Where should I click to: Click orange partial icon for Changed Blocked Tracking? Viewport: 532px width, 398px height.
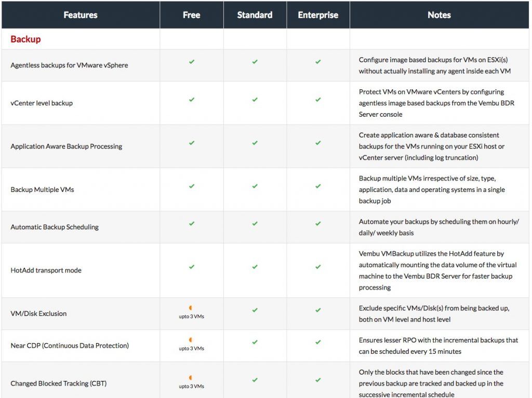pyautogui.click(x=191, y=378)
